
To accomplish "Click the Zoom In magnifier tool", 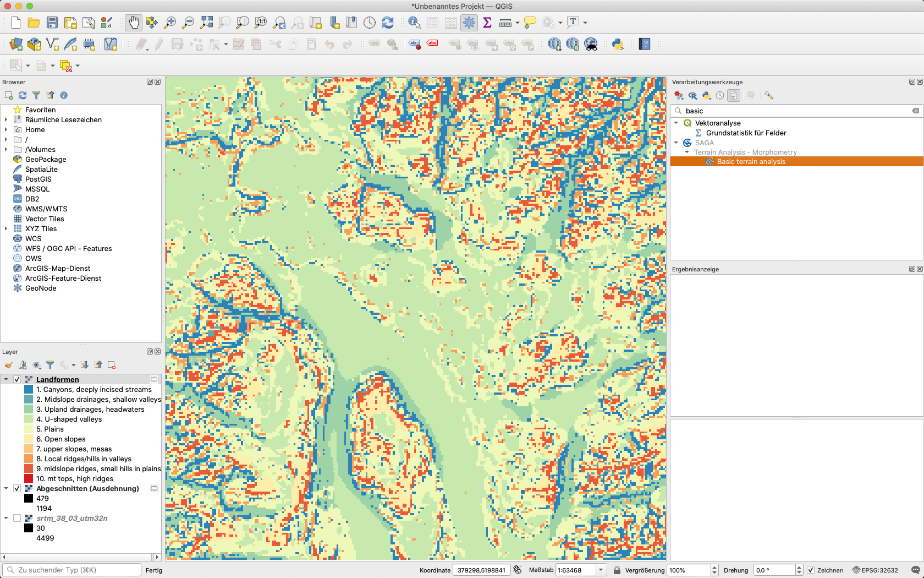I will [170, 23].
